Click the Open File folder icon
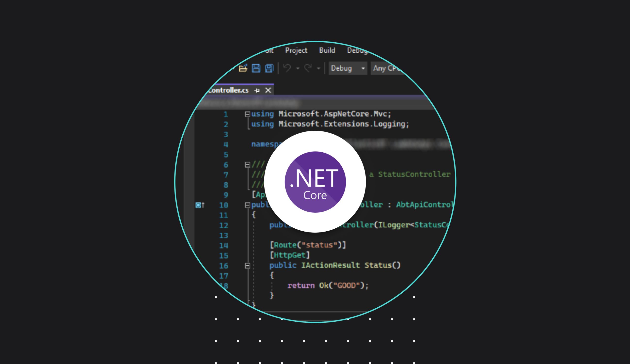Image resolution: width=630 pixels, height=364 pixels. (x=243, y=68)
